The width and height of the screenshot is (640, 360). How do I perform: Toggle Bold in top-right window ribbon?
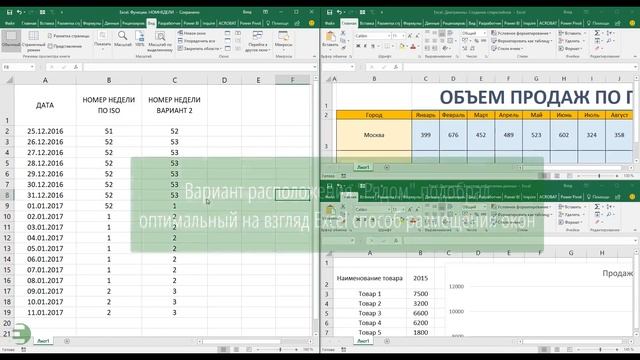coord(358,47)
